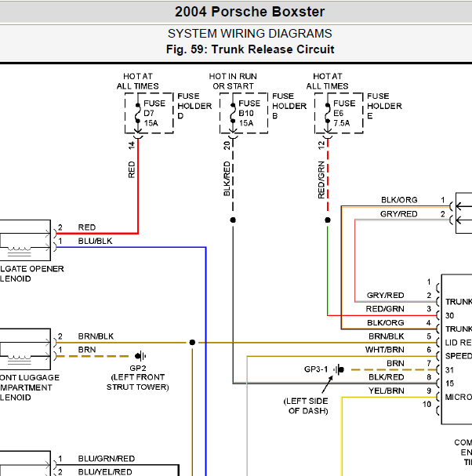Click the "WHT/BRN" wire label
This screenshot has height=476, width=472.
[385, 350]
